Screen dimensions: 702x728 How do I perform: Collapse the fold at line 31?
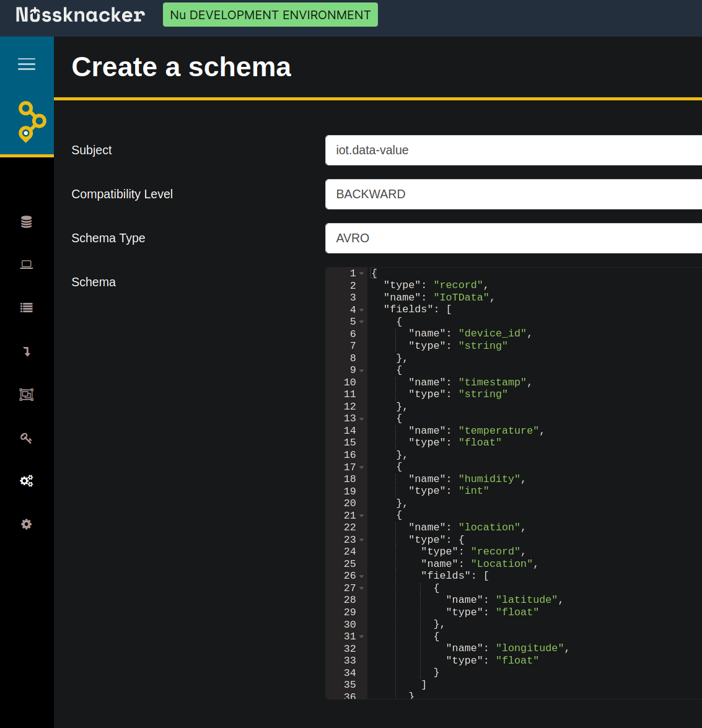(362, 636)
